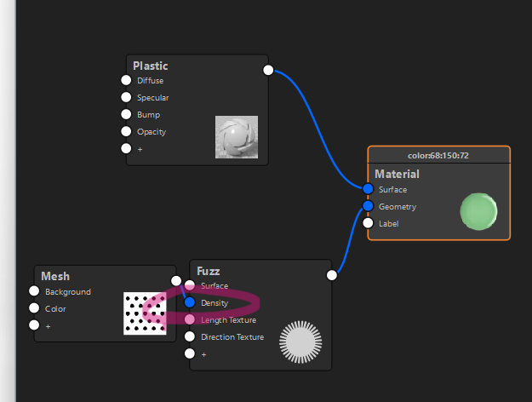The width and height of the screenshot is (532, 402).
Task: Click the Density label on Fuzz node
Action: click(215, 303)
